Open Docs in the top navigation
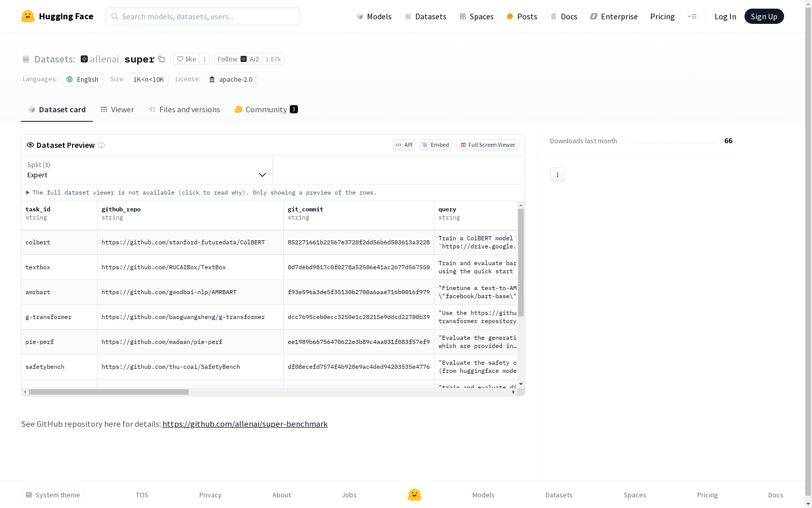The image size is (812, 508). click(x=564, y=16)
